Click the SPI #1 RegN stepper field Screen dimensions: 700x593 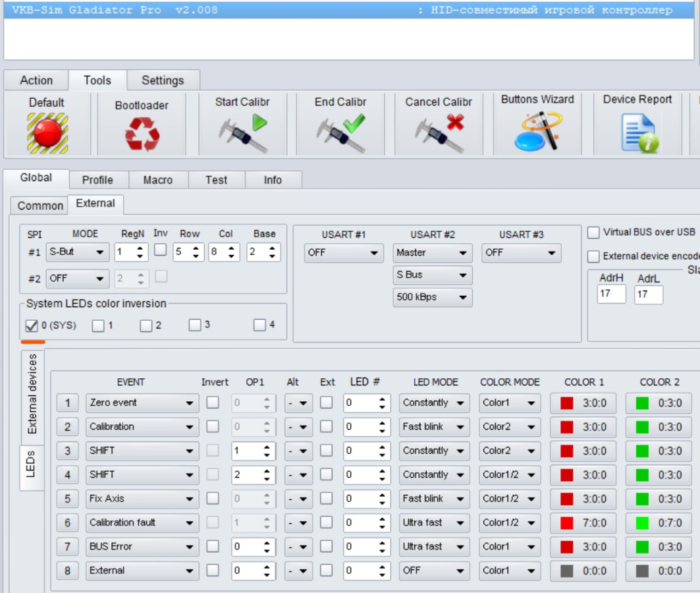pyautogui.click(x=131, y=252)
